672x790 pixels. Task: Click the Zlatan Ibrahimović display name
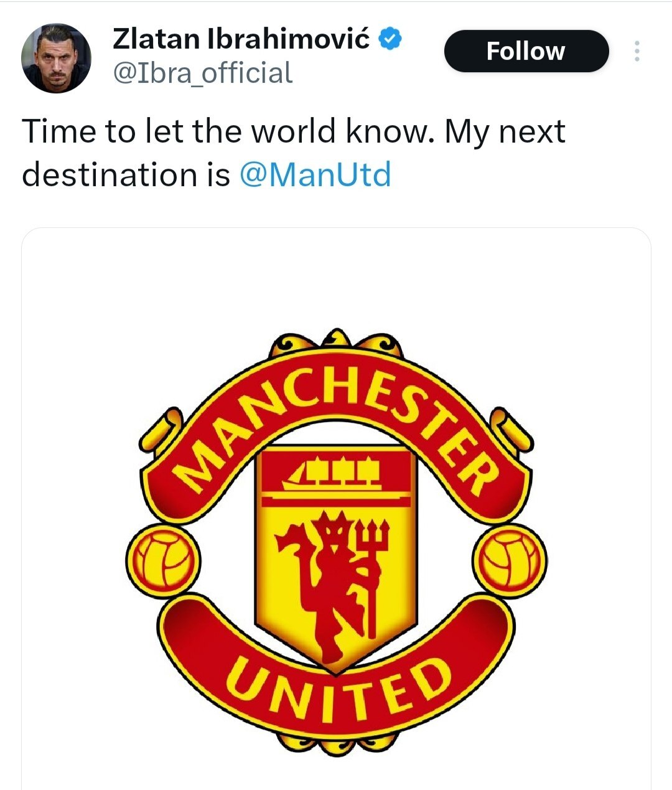point(241,39)
